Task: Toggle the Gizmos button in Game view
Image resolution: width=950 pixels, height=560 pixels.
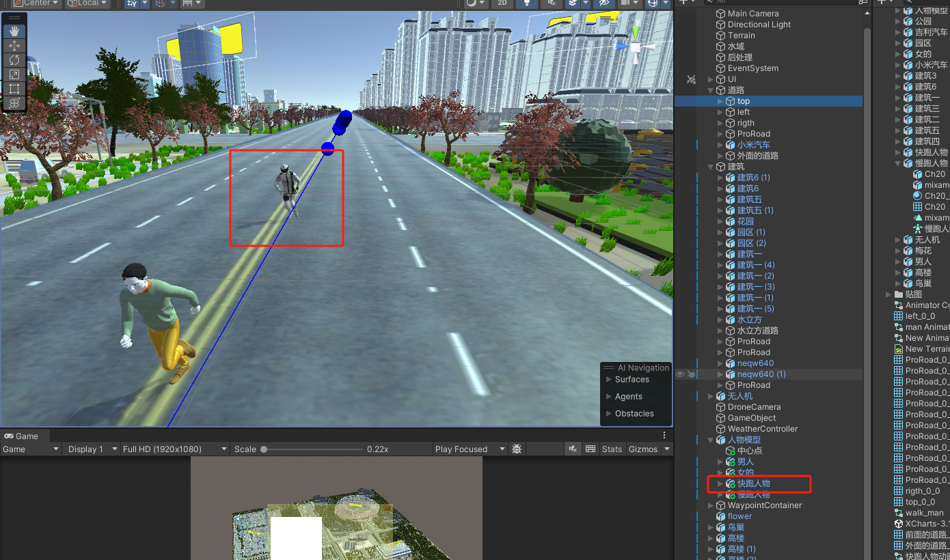Action: pos(643,449)
